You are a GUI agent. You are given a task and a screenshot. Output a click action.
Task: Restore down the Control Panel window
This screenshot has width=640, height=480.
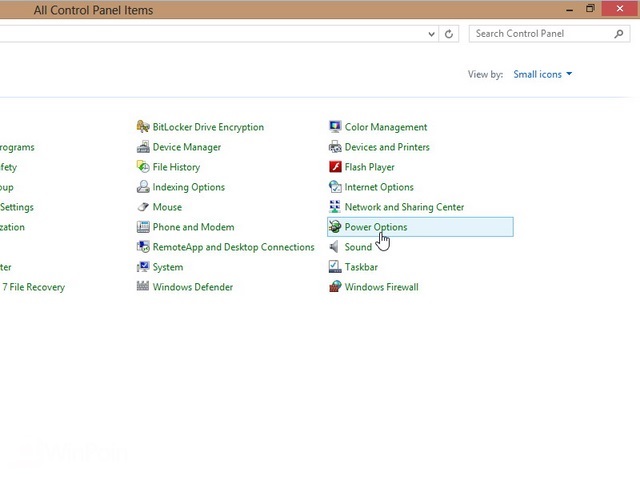590,9
